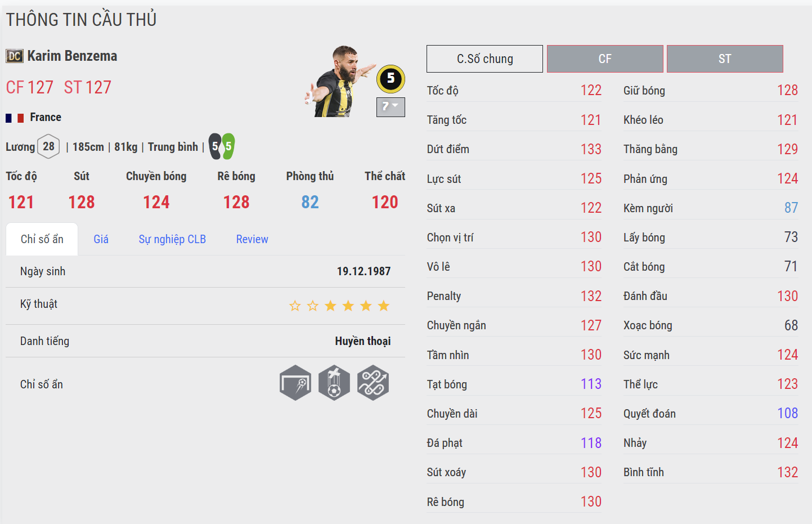Click the Kỹ thuật skill stars rating
This screenshot has height=524, width=812.
coord(339,306)
